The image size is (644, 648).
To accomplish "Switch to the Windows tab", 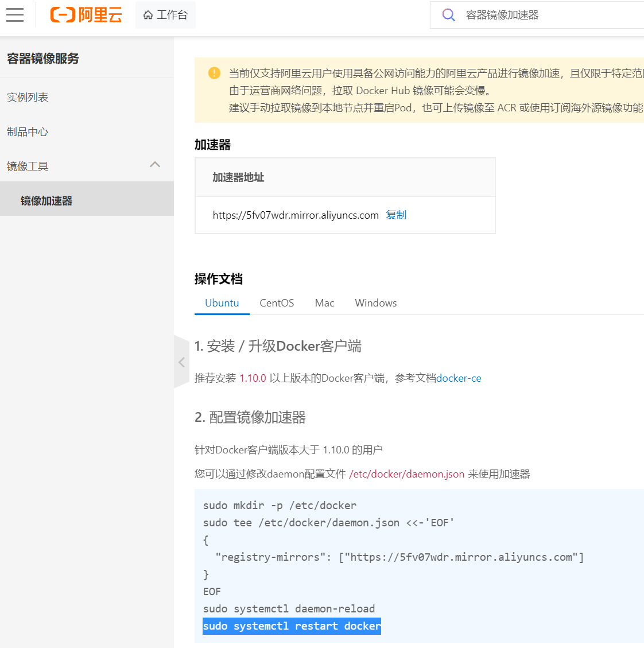I will click(x=376, y=303).
